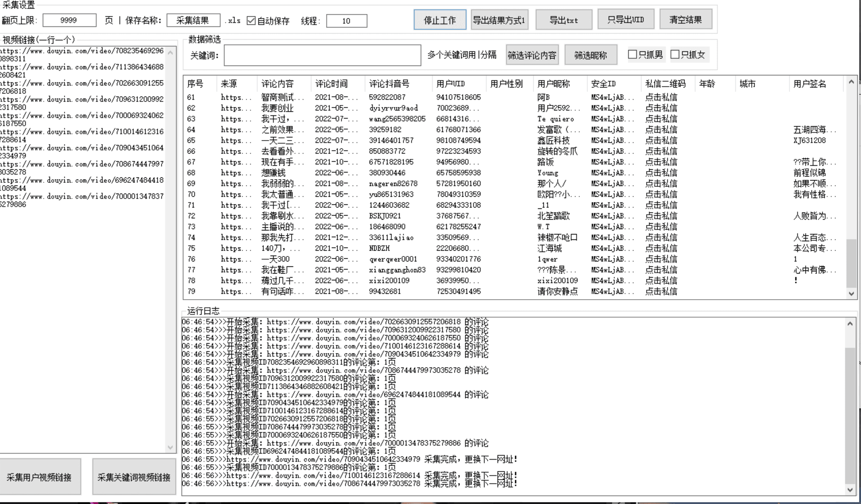Click 筛选评论内容 to filter comment content
This screenshot has height=504, width=861.
coord(532,54)
